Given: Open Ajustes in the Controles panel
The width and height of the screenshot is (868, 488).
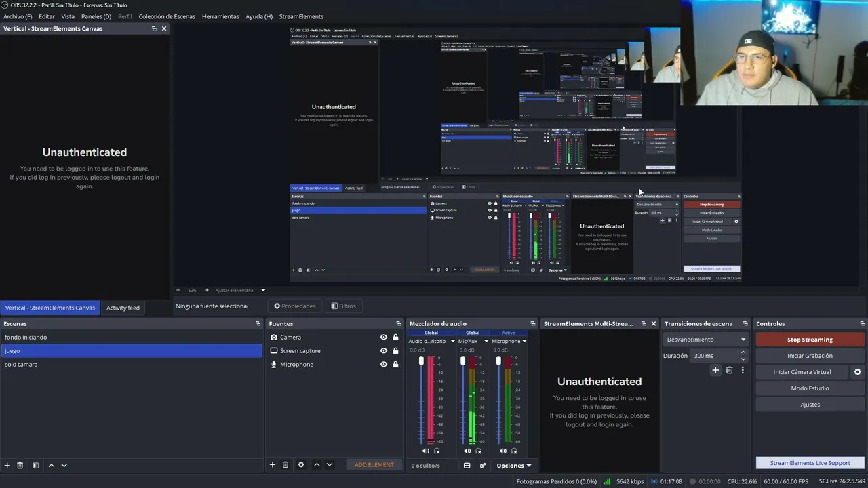Looking at the screenshot, I should pyautogui.click(x=810, y=405).
